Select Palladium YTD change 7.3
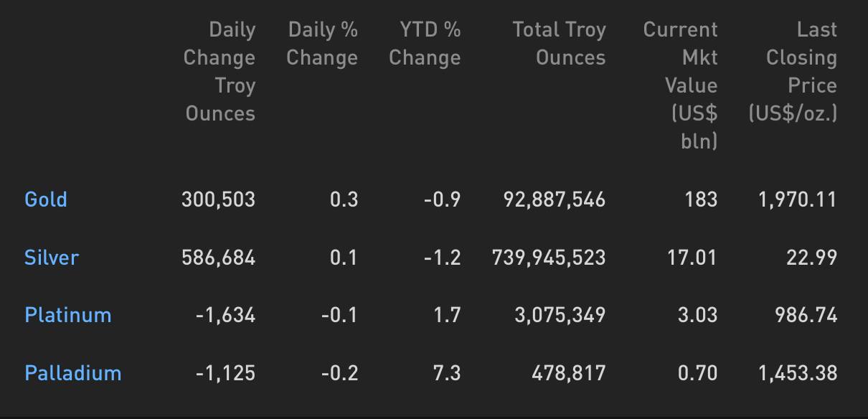Image resolution: width=868 pixels, height=419 pixels. [446, 373]
